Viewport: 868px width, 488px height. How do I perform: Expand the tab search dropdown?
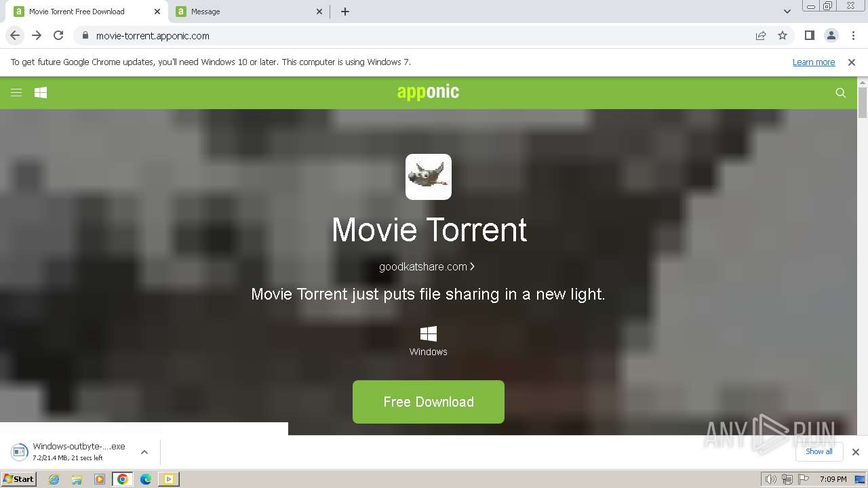787,12
